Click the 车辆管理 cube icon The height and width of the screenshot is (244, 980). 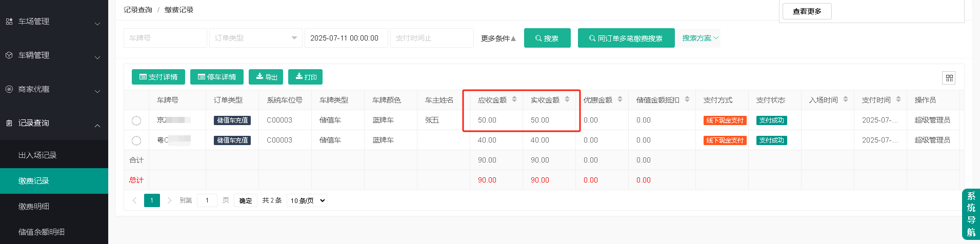pyautogui.click(x=9, y=55)
